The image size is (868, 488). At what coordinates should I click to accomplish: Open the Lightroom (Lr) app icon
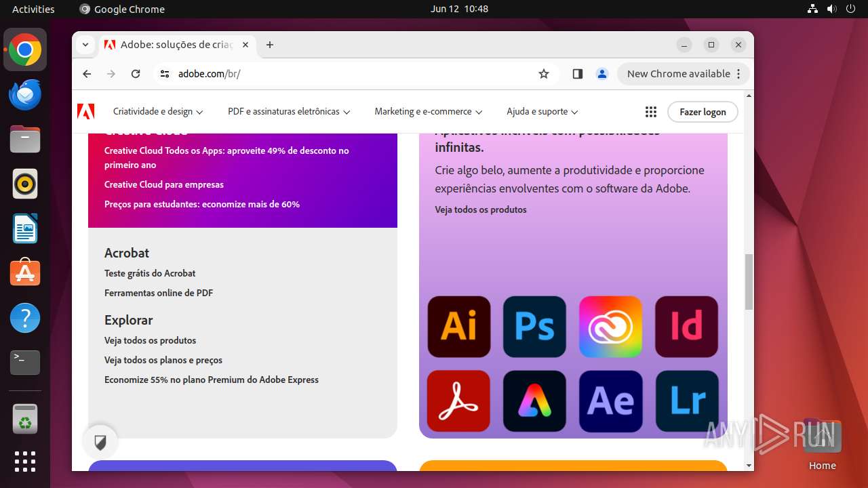click(686, 401)
